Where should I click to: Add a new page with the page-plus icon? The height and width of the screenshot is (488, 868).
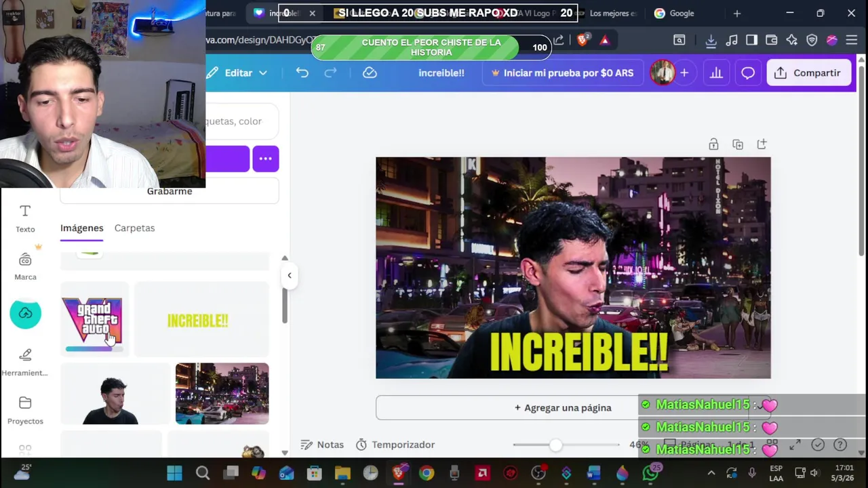click(x=762, y=144)
